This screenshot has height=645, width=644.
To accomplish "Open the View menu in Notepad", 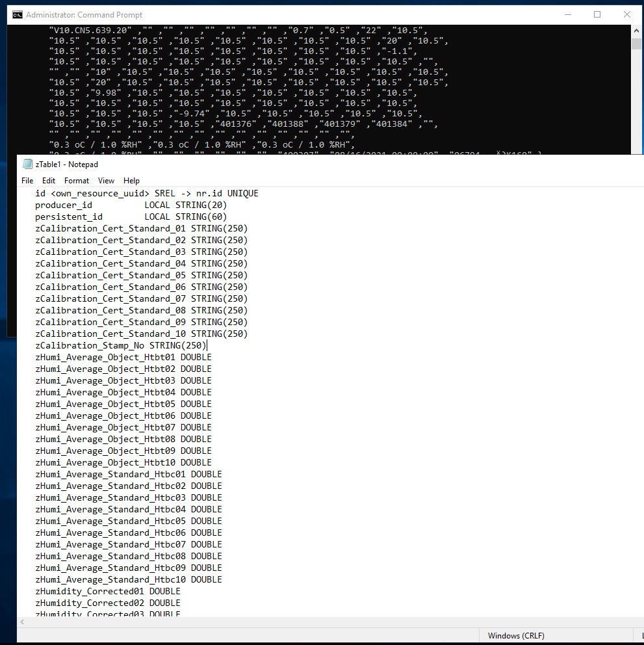I will [105, 180].
